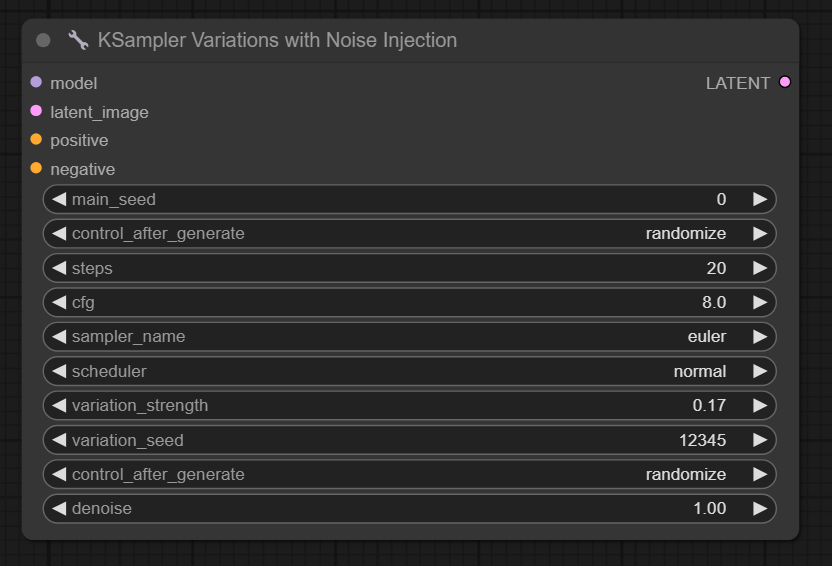Click the wrench icon in node title
The width and height of the screenshot is (832, 566).
pyautogui.click(x=78, y=41)
